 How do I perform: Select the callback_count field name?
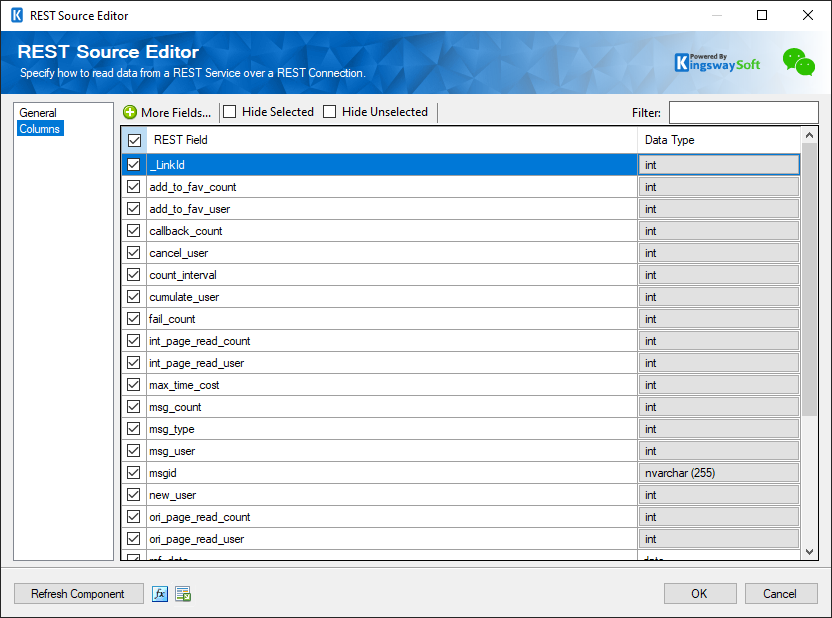pyautogui.click(x=186, y=231)
